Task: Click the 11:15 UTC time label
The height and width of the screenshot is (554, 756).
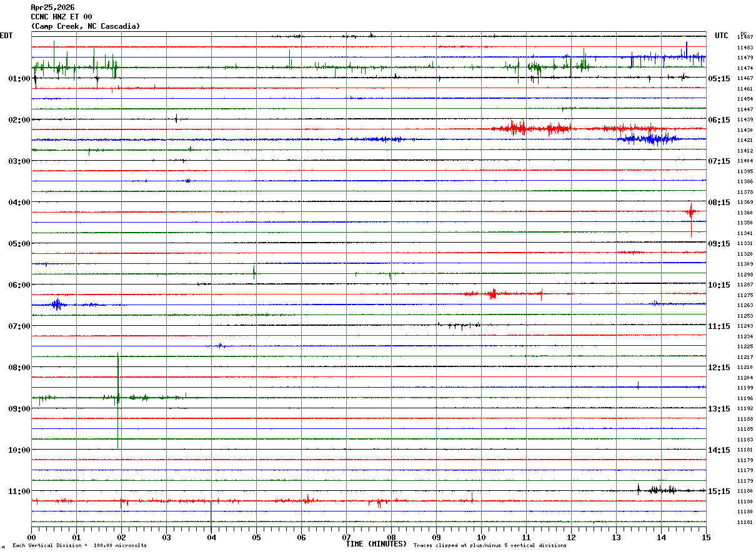Action: (x=719, y=326)
